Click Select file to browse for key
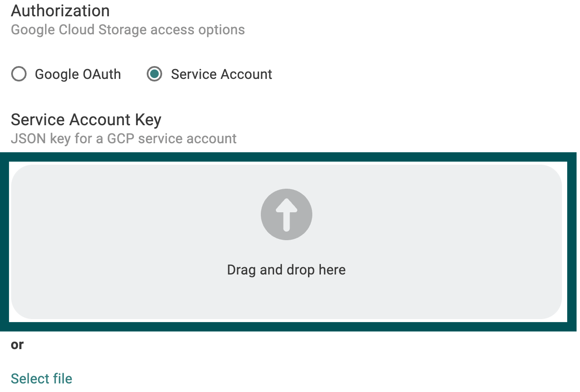580x392 pixels. click(x=41, y=378)
